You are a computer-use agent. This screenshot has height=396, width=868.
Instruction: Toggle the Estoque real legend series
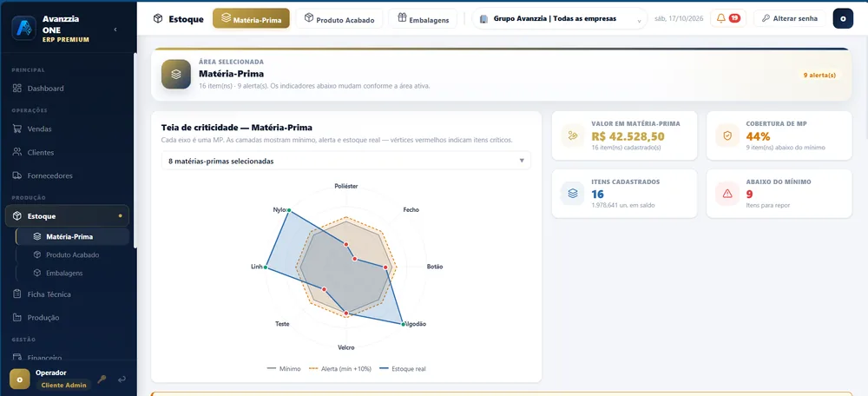coord(402,369)
